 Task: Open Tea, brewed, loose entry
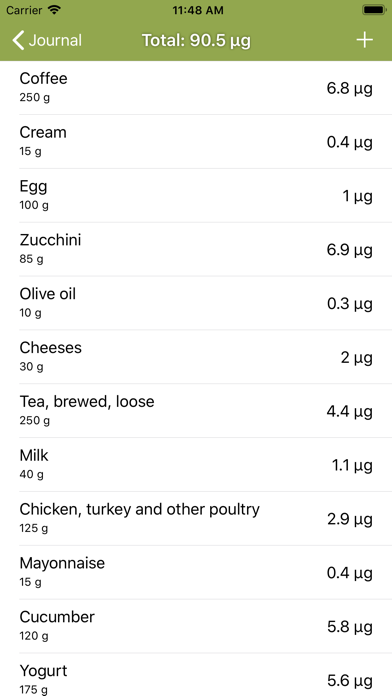(196, 411)
